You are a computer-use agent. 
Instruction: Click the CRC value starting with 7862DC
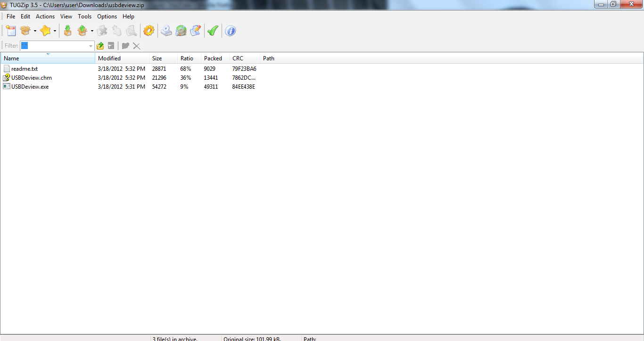(x=244, y=78)
